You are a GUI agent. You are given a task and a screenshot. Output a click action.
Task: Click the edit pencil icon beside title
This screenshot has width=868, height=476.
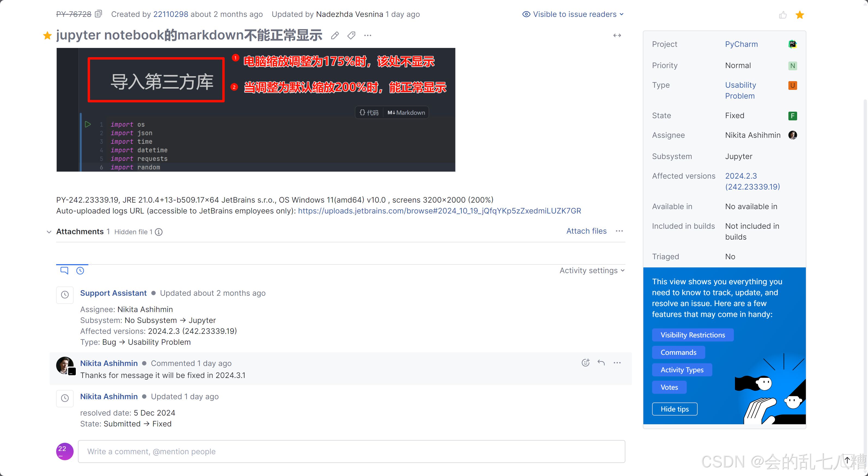pos(334,35)
